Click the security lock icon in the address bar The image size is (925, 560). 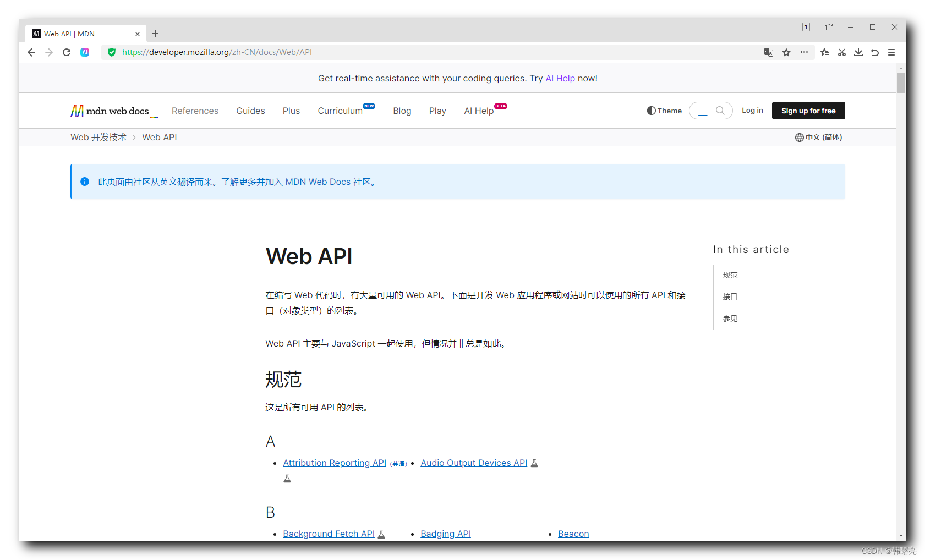tap(112, 52)
